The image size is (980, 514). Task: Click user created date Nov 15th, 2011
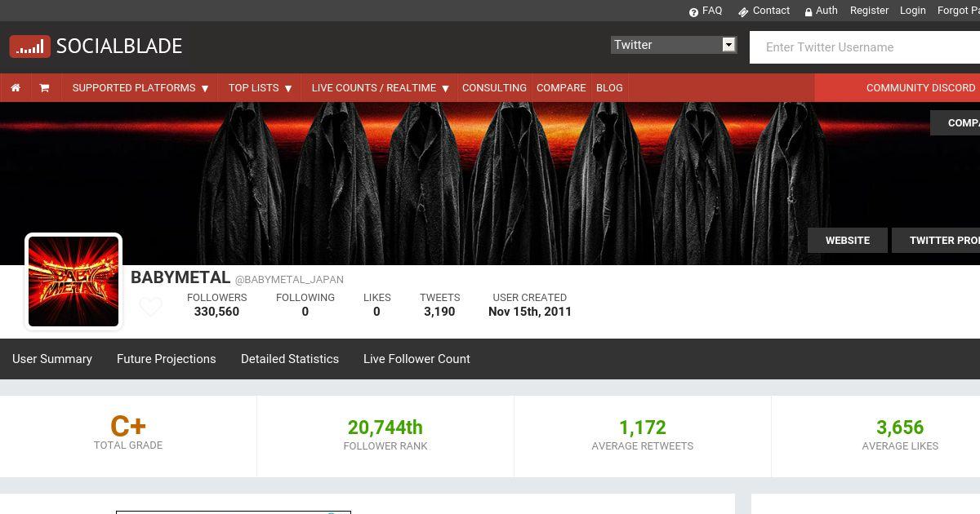tap(530, 312)
